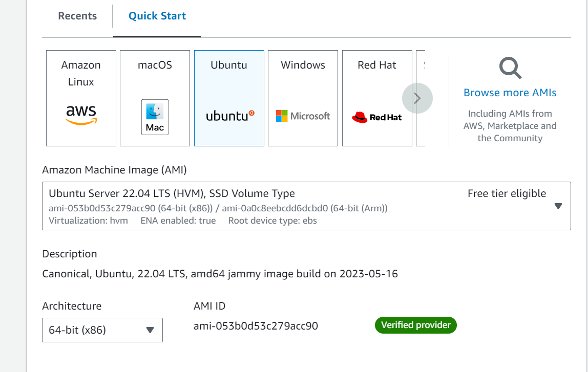Open the Browse more AMIs link
Image resolution: width=588 pixels, height=372 pixels.
tap(510, 93)
